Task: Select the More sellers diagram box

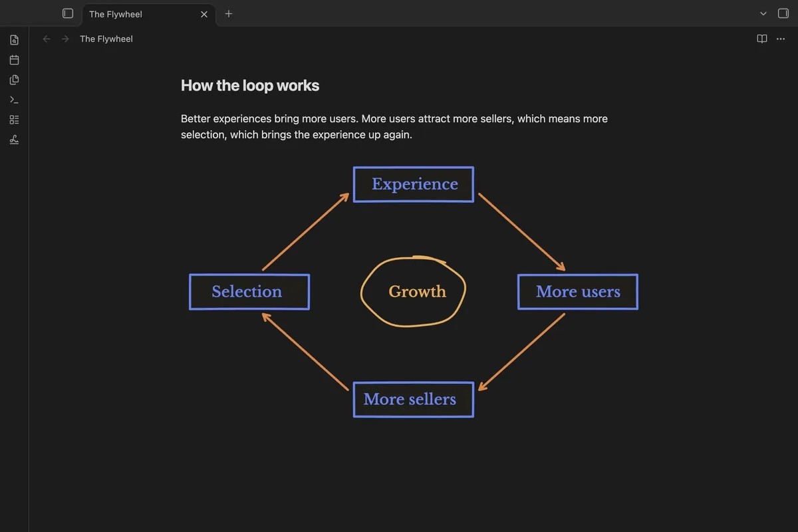Action: click(x=414, y=400)
